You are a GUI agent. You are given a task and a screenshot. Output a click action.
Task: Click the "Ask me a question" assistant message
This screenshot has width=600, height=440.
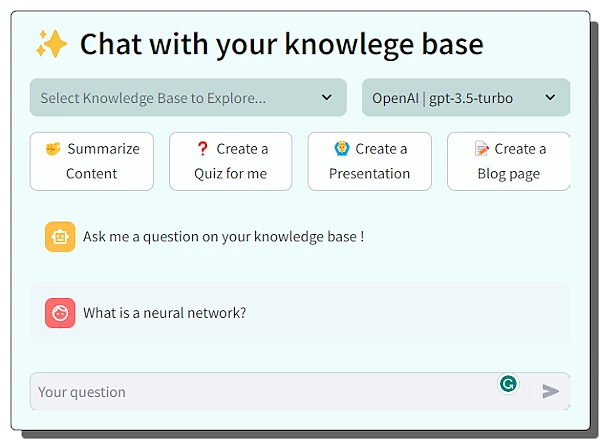pyautogui.click(x=223, y=237)
